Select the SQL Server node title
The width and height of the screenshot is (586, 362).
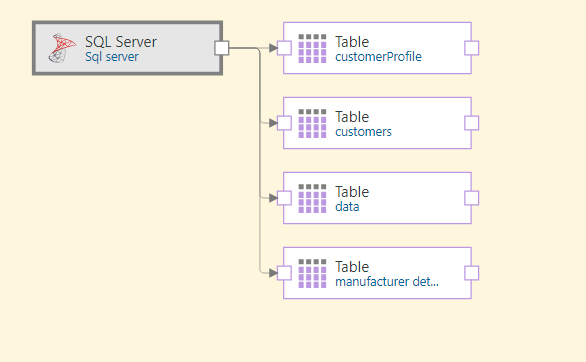121,42
